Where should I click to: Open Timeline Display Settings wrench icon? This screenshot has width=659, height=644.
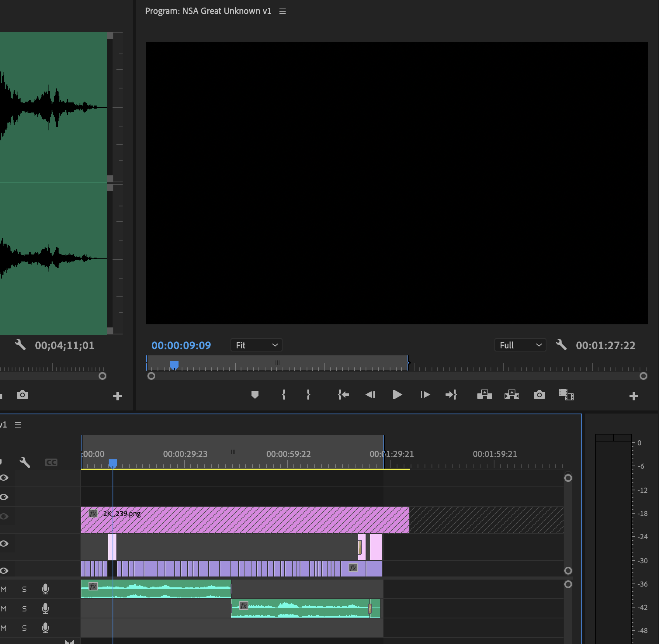[x=25, y=462]
